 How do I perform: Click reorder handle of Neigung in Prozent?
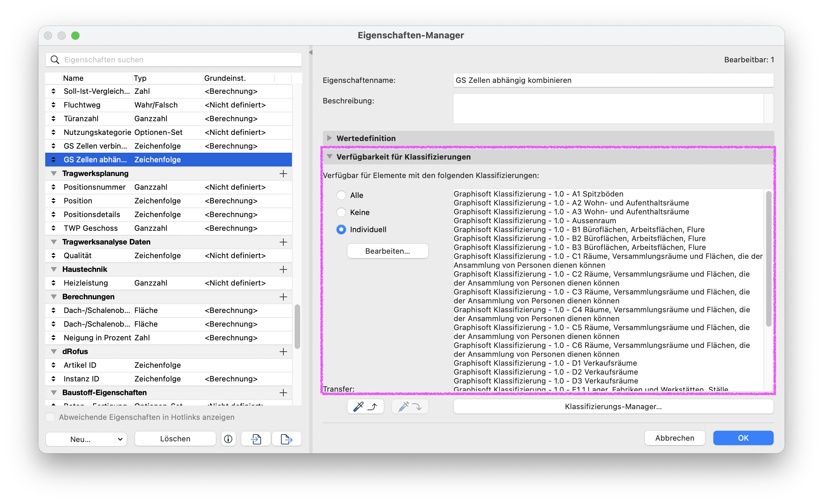point(53,338)
